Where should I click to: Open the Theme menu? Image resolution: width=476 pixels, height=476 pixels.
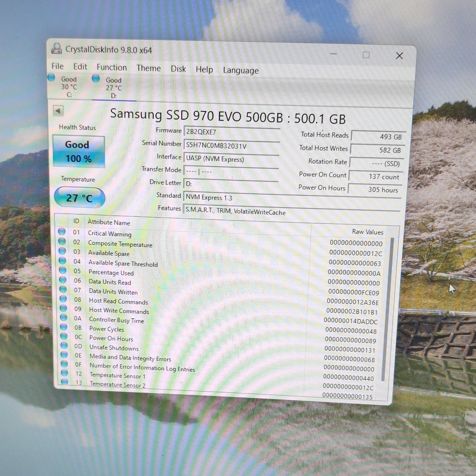tap(149, 68)
